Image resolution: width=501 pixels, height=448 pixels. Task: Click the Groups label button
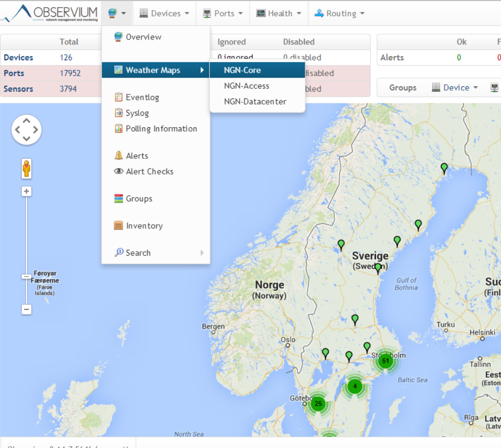click(403, 88)
